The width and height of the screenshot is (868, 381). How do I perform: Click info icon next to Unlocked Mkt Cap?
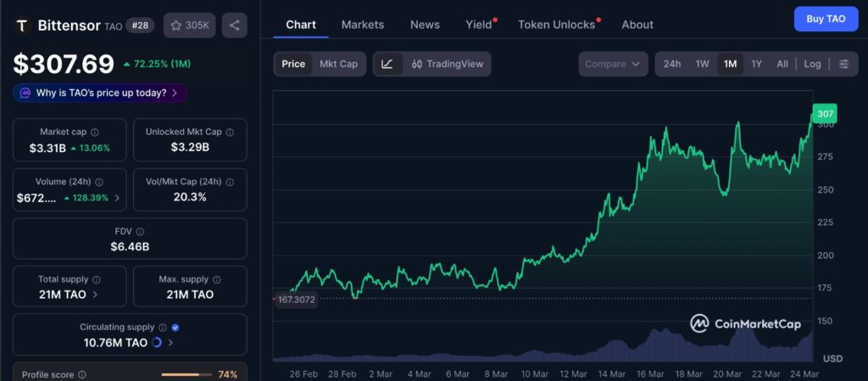[x=230, y=132]
